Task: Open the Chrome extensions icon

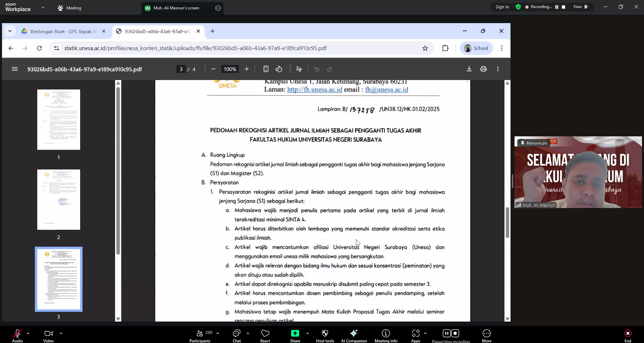Action: (x=445, y=48)
